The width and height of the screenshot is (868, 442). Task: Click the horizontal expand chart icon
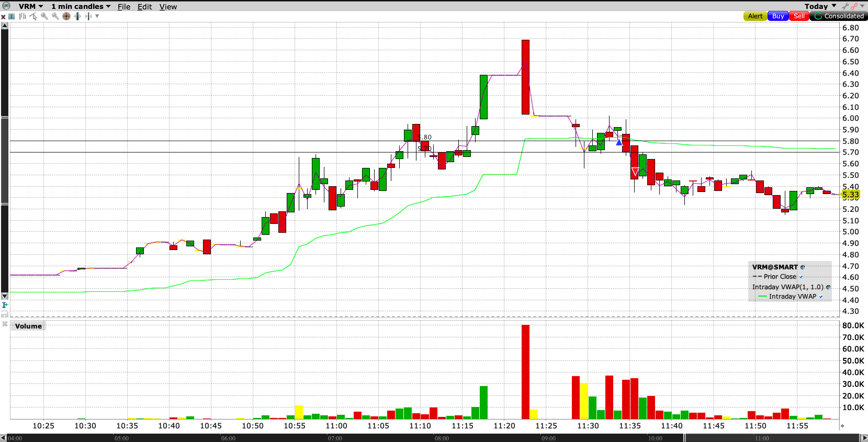[x=77, y=16]
